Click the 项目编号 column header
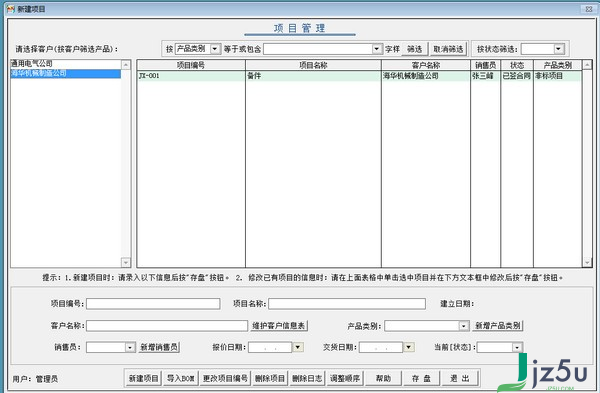The width and height of the screenshot is (600, 393). (x=191, y=65)
